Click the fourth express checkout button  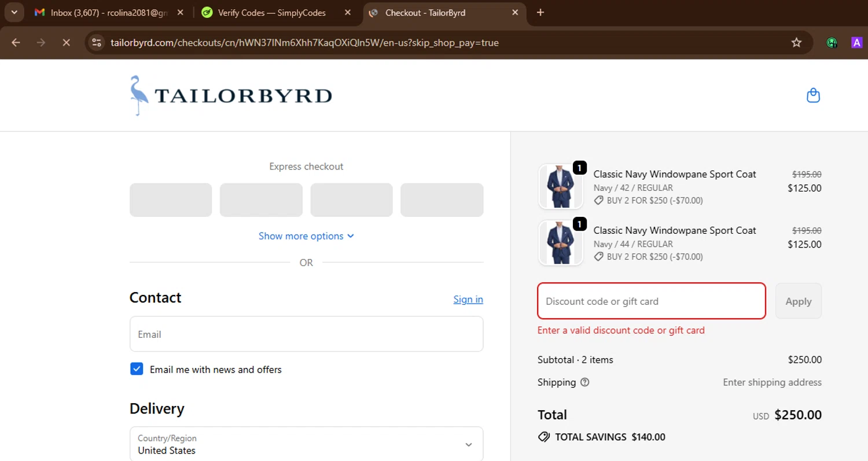[442, 200]
